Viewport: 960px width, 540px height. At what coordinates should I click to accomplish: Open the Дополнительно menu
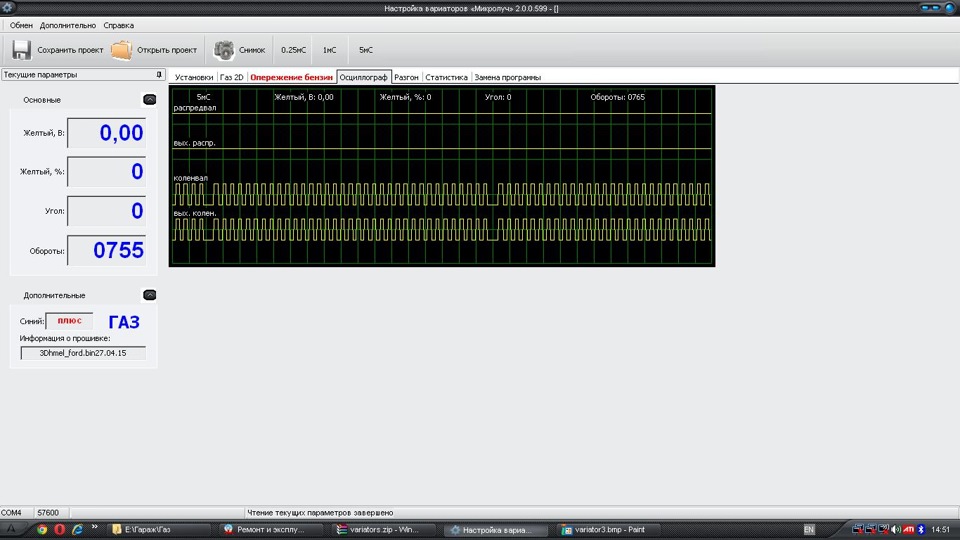pyautogui.click(x=68, y=25)
